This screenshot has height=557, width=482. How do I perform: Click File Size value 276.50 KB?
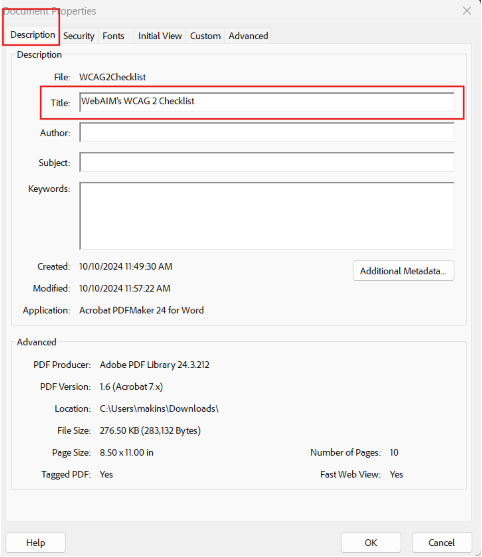(x=150, y=431)
